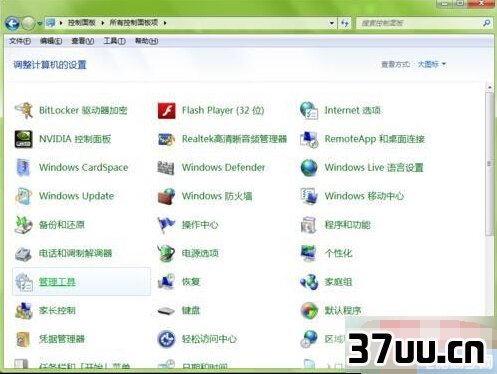The width and height of the screenshot is (497, 374).
Task: Open the 管理工具 link
Action: click(x=57, y=282)
